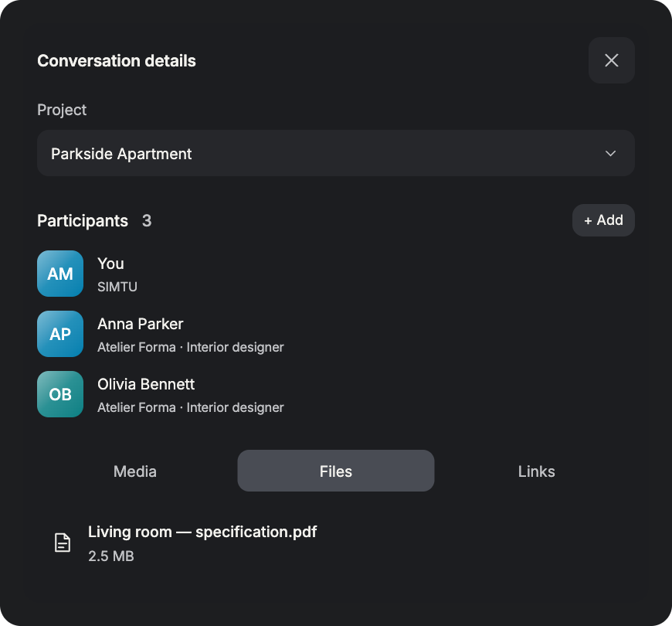The height and width of the screenshot is (626, 672).
Task: Click the You participant name
Action: (110, 264)
